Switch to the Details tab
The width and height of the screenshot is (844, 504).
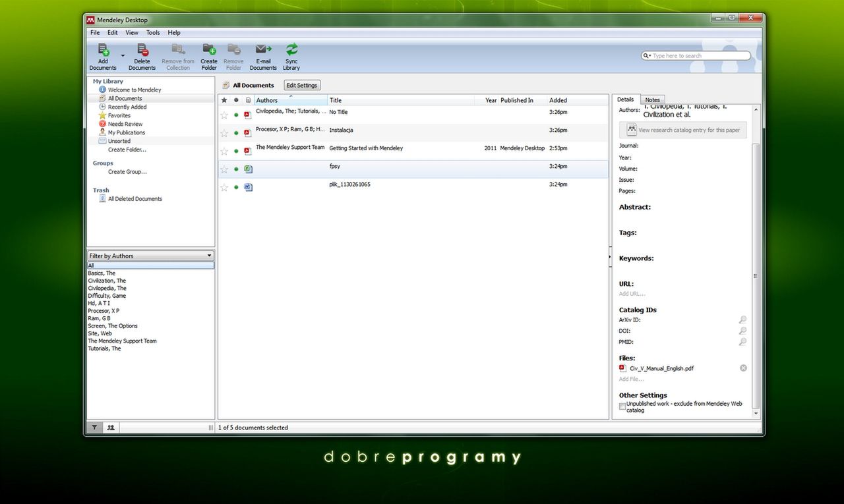[625, 99]
